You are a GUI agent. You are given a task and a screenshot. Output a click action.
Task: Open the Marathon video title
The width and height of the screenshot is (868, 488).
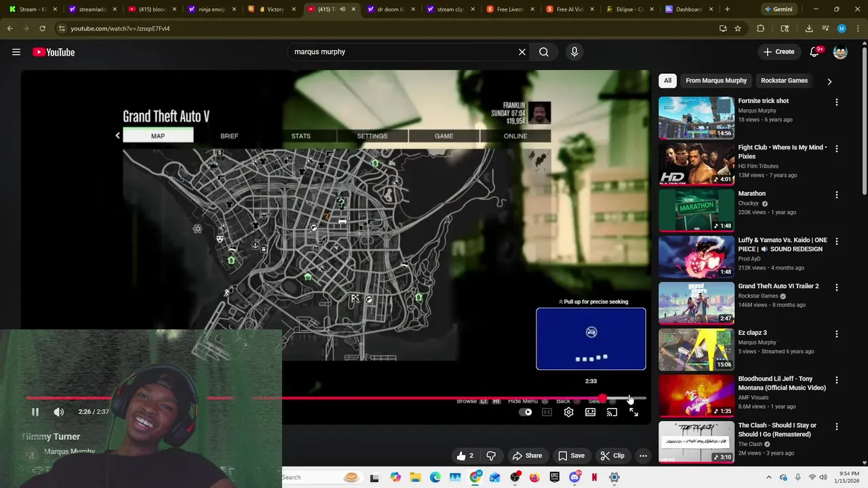point(751,194)
